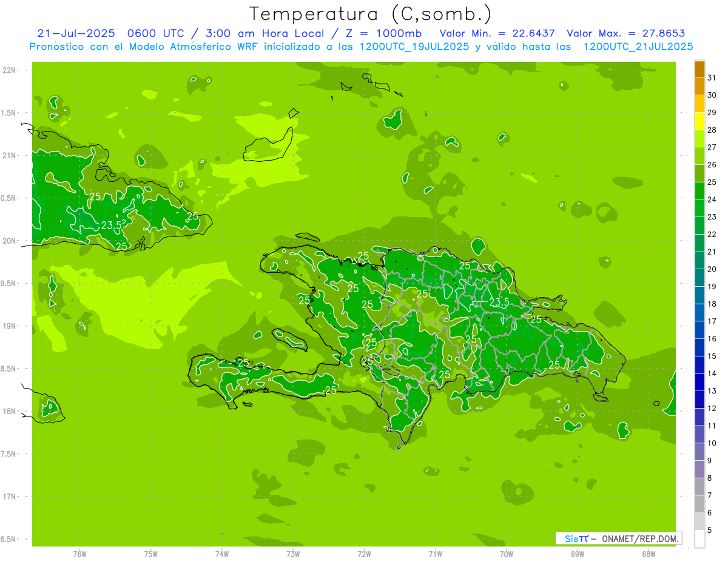The width and height of the screenshot is (728, 562).
Task: Click the legend value label "20"
Action: click(x=712, y=269)
